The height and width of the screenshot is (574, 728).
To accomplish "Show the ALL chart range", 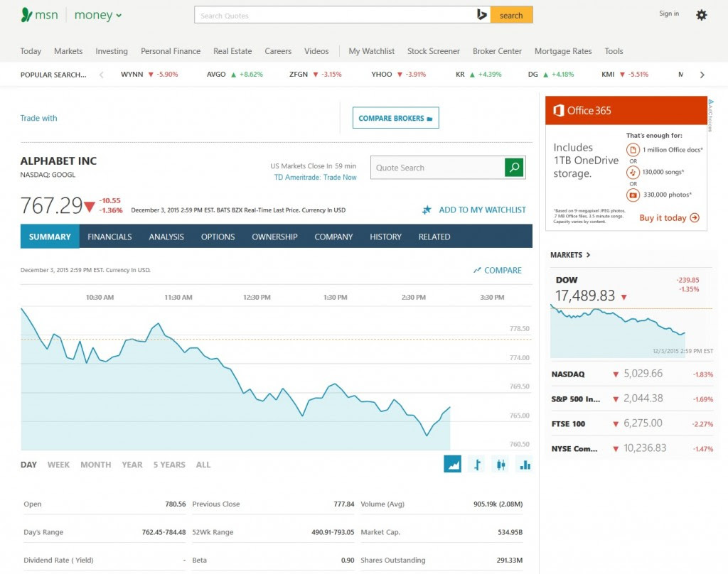I will [203, 465].
